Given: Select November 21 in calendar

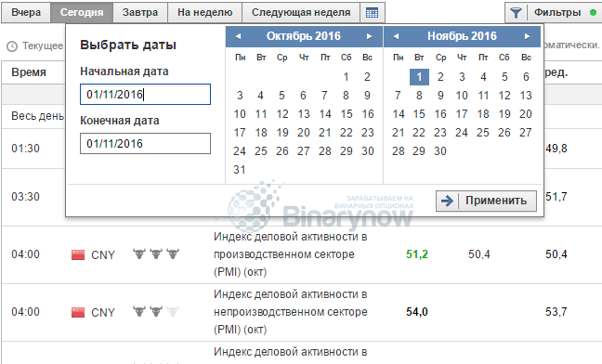Looking at the screenshot, I should pyautogui.click(x=399, y=133).
